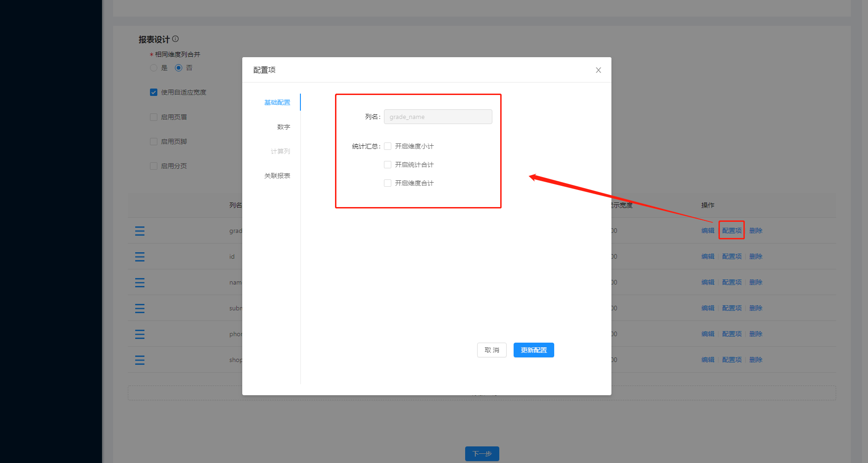
Task: Click drag handle icon of id row
Action: 140,256
